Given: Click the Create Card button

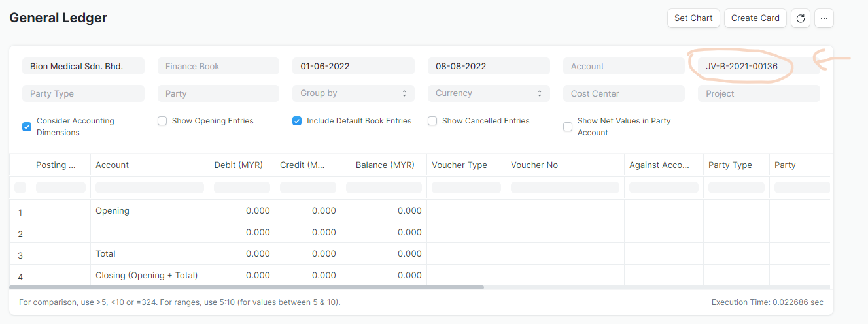Looking at the screenshot, I should pyautogui.click(x=755, y=18).
